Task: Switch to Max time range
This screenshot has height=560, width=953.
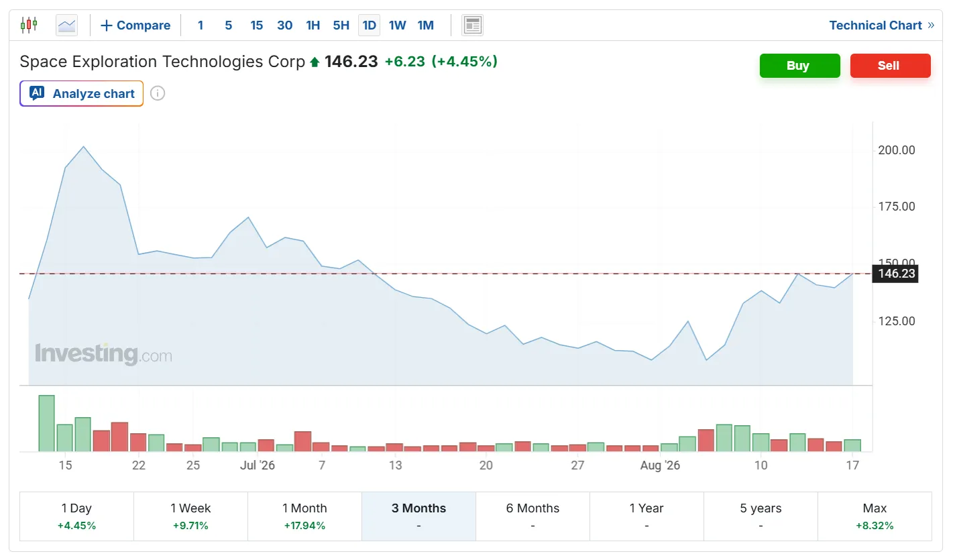Action: tap(875, 516)
